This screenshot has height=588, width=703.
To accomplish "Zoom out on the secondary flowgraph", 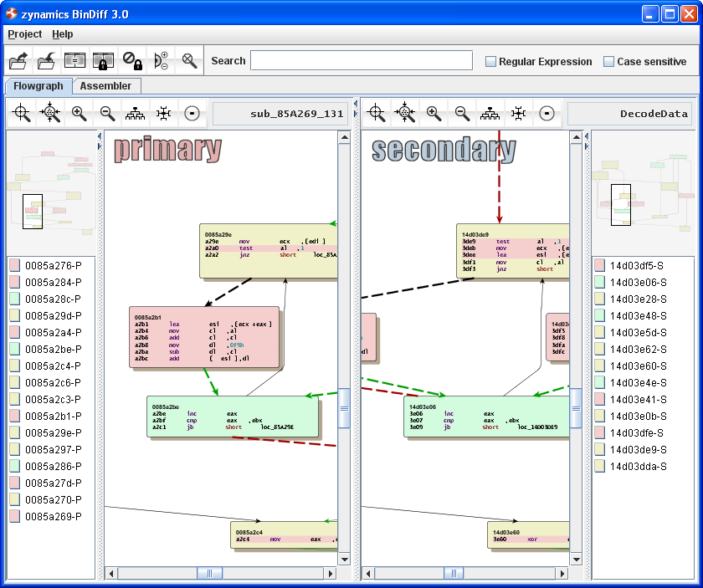I will (x=462, y=113).
